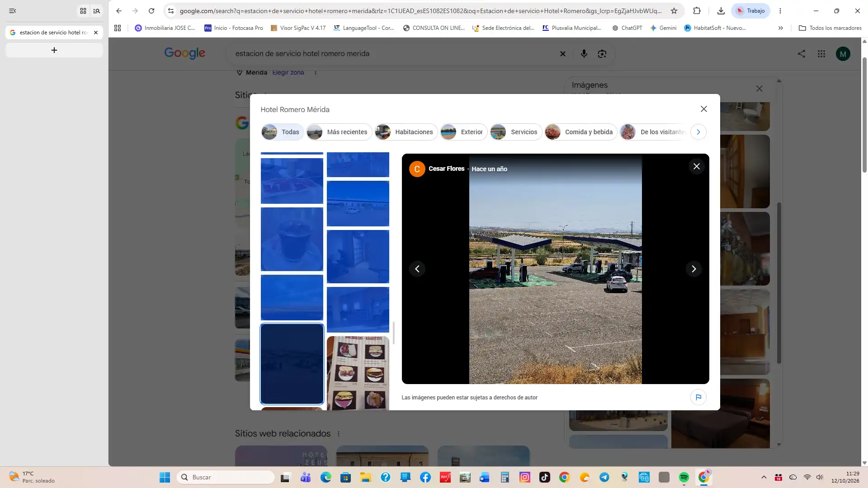Screen dimensions: 868x488
Task: Open the bocadillos menu photo thumbnail
Action: pyautogui.click(x=358, y=373)
